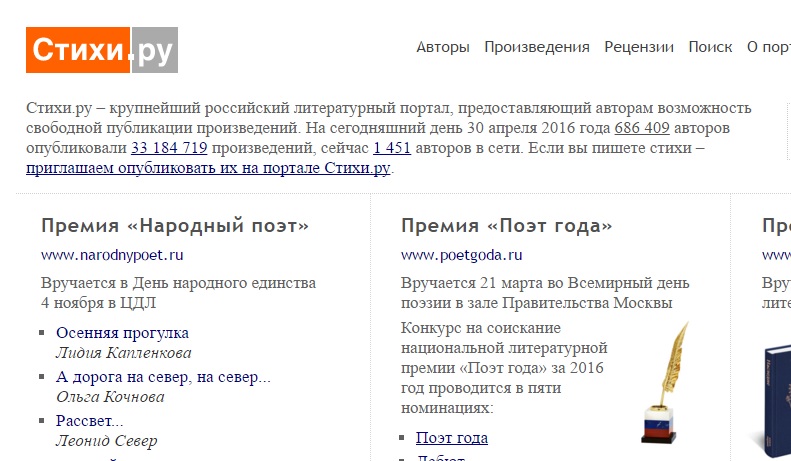Click author name Ольга Кочнова
This screenshot has width=791, height=461.
coord(110,397)
